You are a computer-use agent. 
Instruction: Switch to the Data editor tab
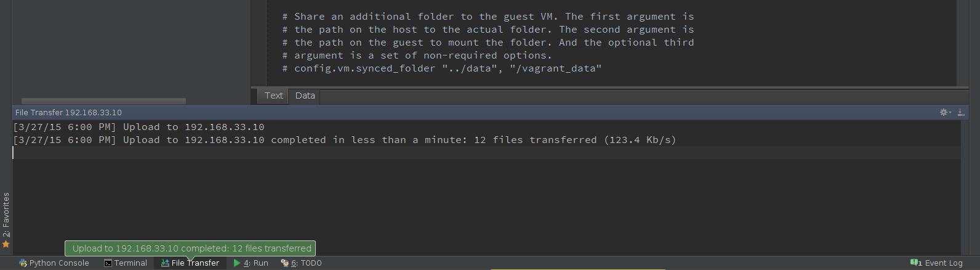pos(305,96)
